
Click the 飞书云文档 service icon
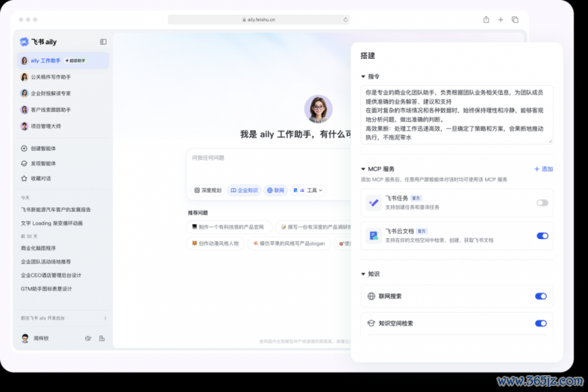click(373, 236)
